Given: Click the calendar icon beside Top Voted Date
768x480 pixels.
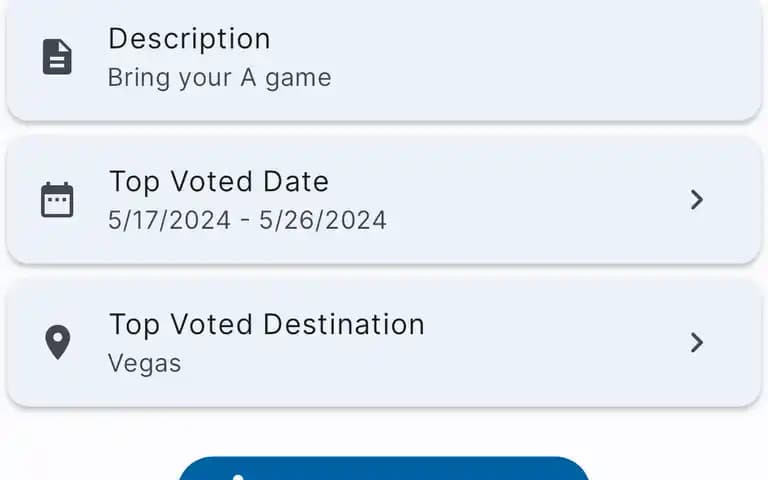Looking at the screenshot, I should tap(57, 199).
